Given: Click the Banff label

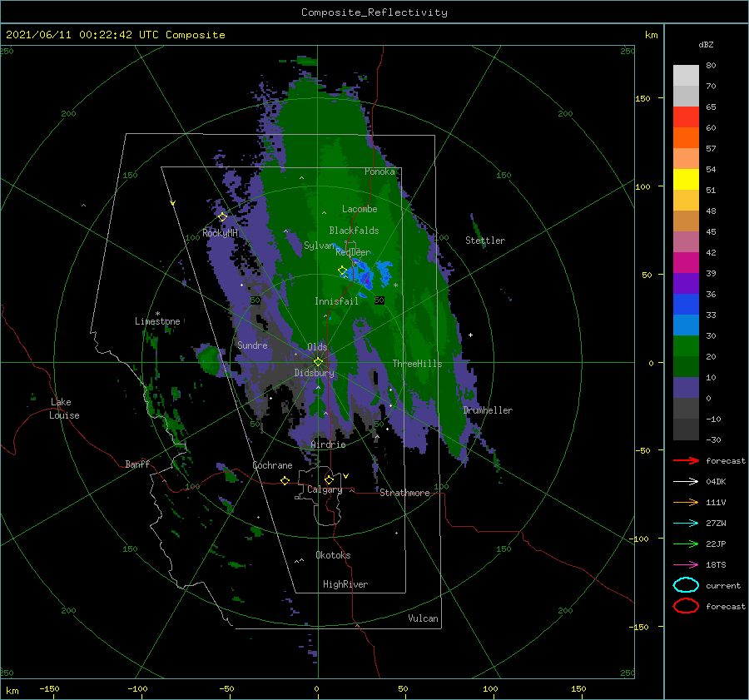Looking at the screenshot, I should tap(137, 464).
